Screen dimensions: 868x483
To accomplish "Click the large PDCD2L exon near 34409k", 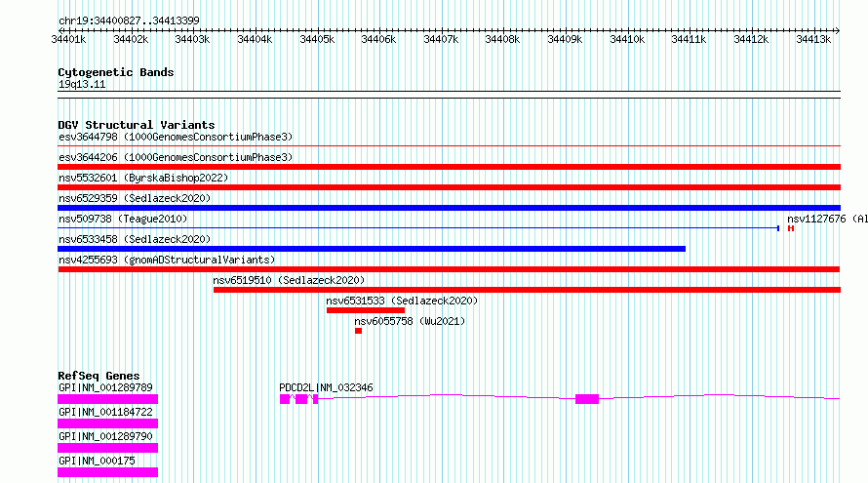I will pyautogui.click(x=587, y=399).
